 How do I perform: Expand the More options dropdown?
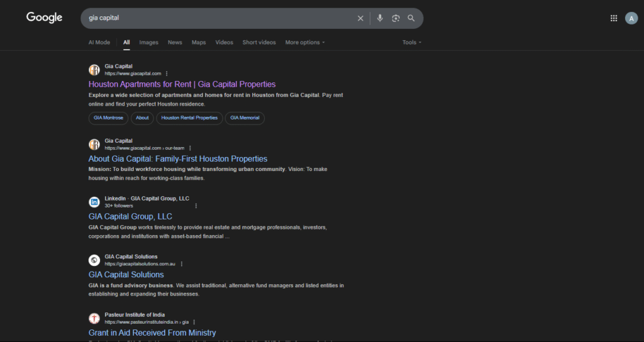point(305,43)
